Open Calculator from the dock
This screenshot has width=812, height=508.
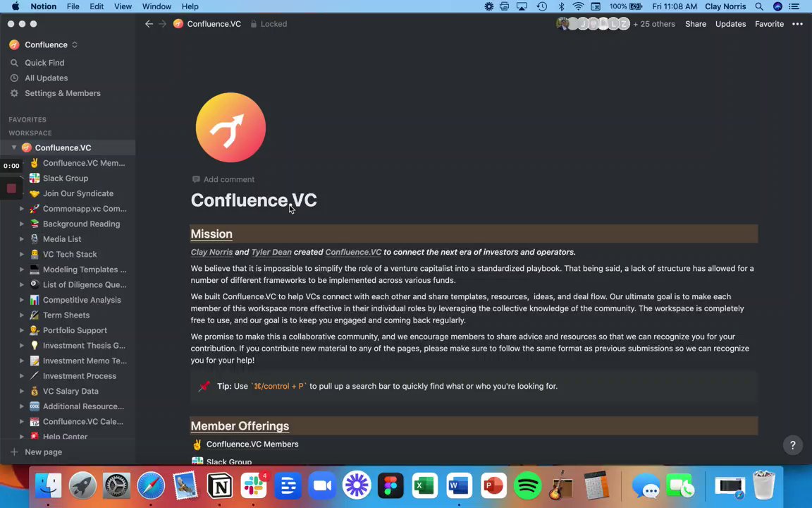coord(596,486)
